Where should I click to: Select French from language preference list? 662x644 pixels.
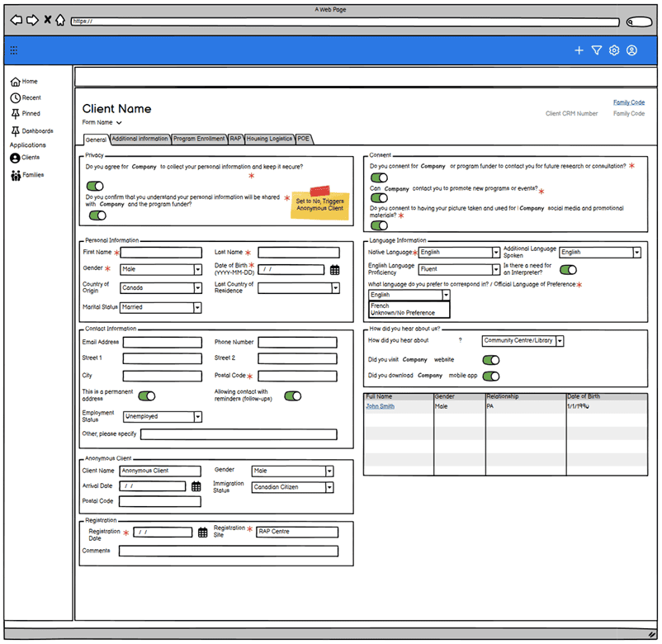pos(381,305)
